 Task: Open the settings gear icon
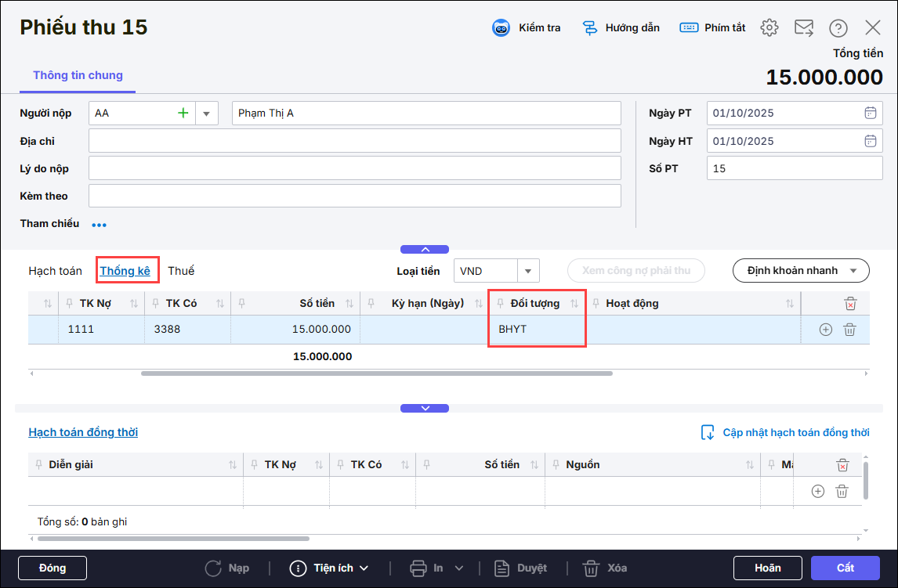click(x=769, y=28)
